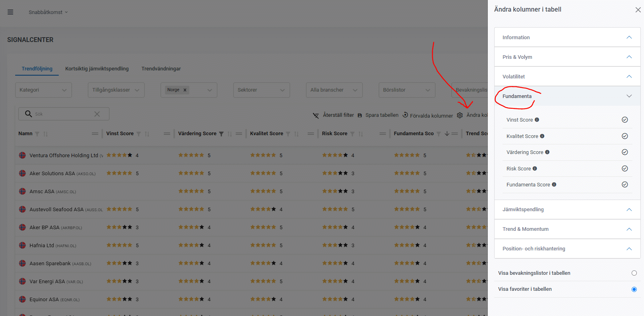Open the Sektorer dropdown
The width and height of the screenshot is (644, 316).
(261, 90)
